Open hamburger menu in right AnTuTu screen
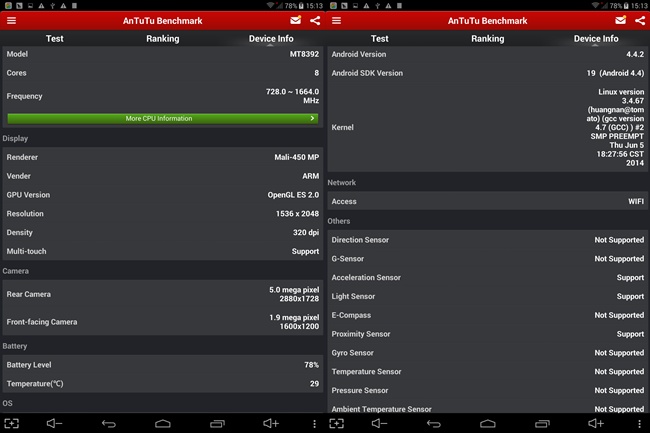The image size is (650, 433). coord(336,20)
